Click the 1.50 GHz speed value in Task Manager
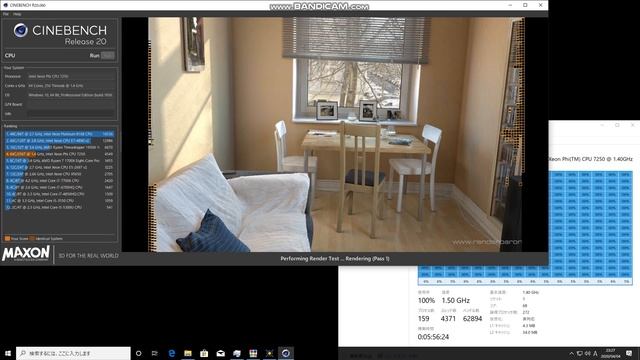The image size is (640, 360). [x=456, y=300]
